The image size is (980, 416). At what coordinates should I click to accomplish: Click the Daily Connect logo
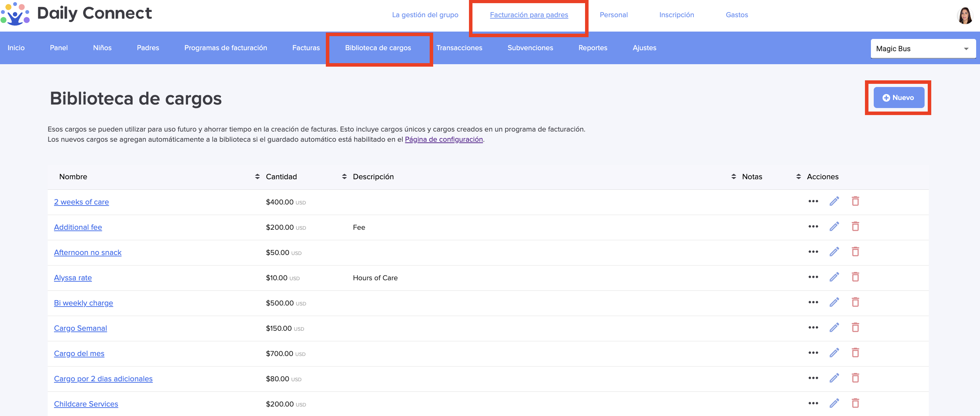76,14
